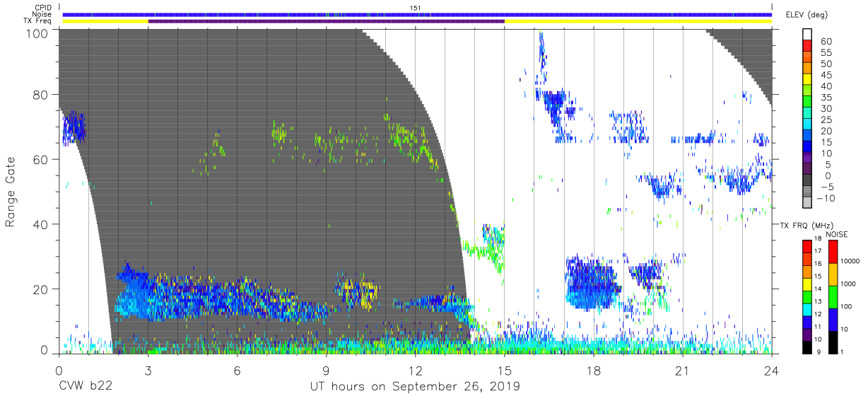Click the y-axis tick label 60
The height and width of the screenshot is (401, 868).
[41, 160]
